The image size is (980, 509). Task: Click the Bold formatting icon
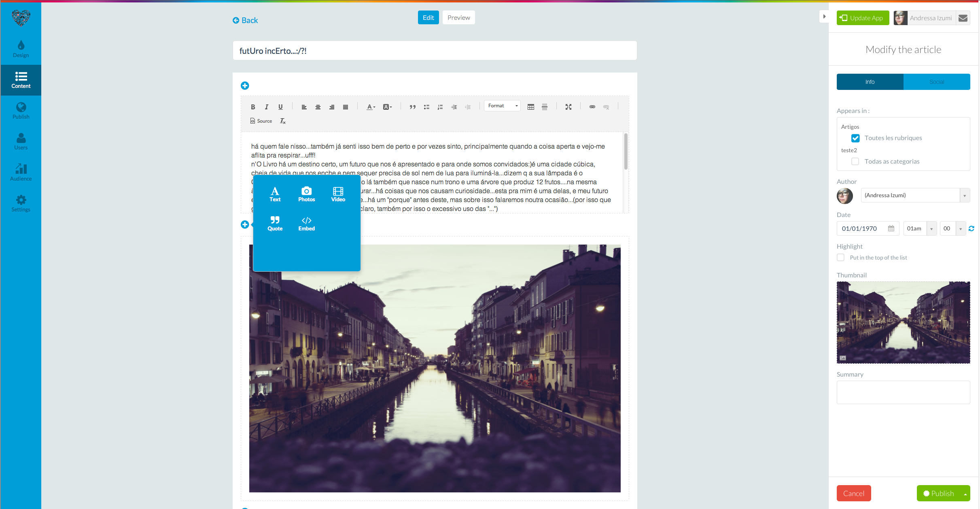click(x=253, y=107)
